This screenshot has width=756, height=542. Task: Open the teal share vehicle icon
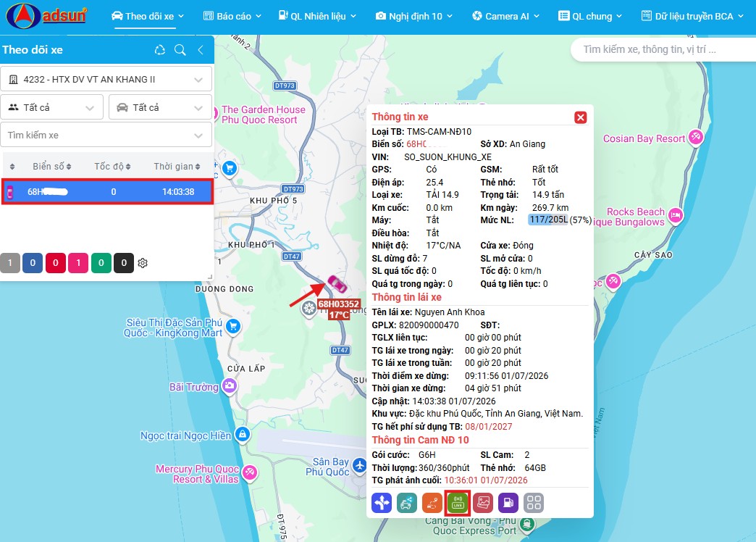point(407,503)
